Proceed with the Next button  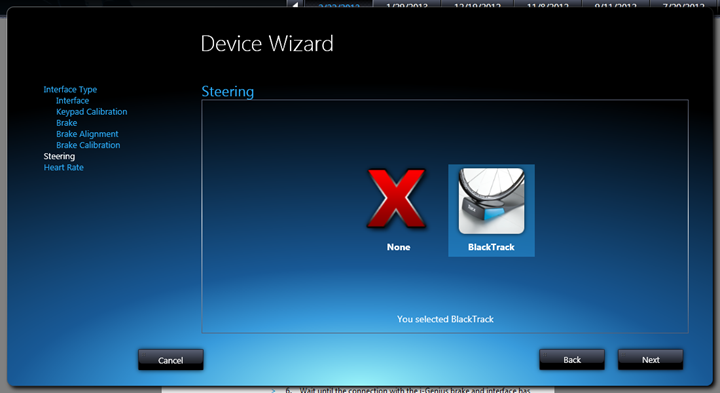point(650,359)
